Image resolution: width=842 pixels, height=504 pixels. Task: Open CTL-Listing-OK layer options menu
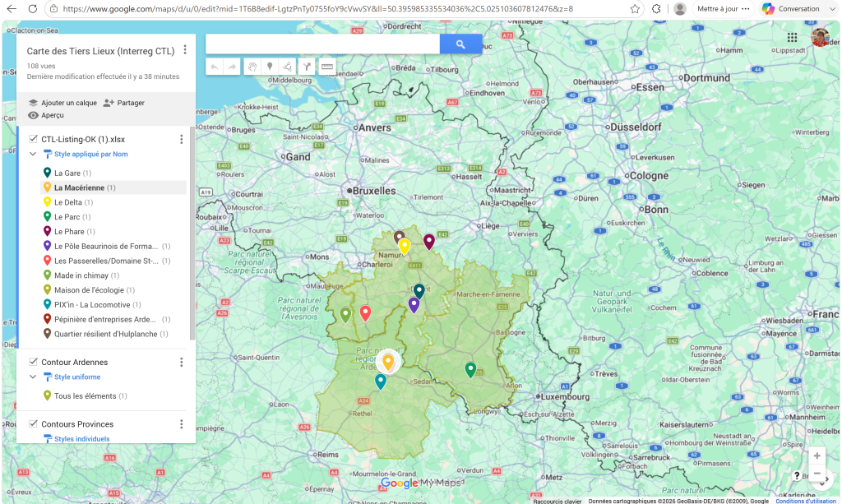click(x=182, y=139)
